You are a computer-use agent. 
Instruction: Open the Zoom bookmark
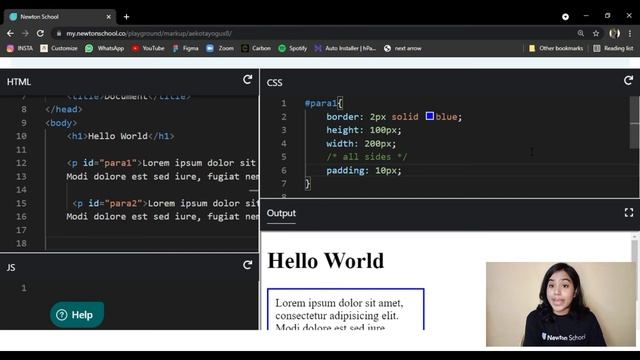[220, 48]
